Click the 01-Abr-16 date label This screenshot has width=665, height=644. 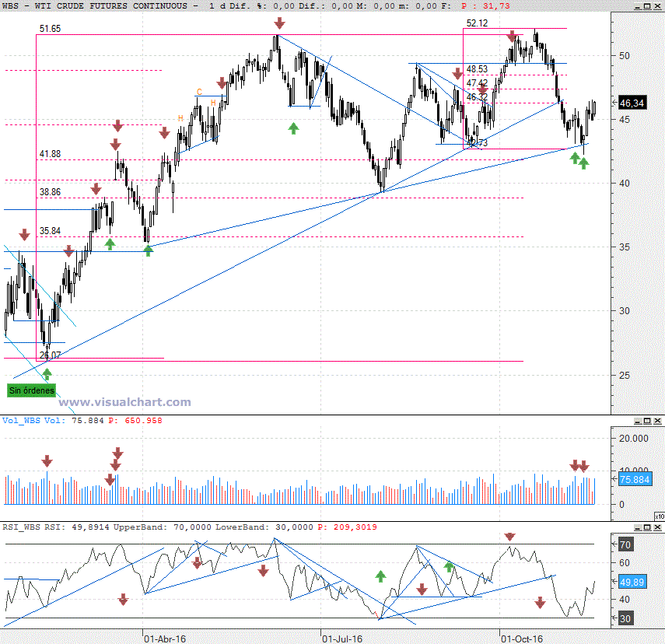pos(165,639)
